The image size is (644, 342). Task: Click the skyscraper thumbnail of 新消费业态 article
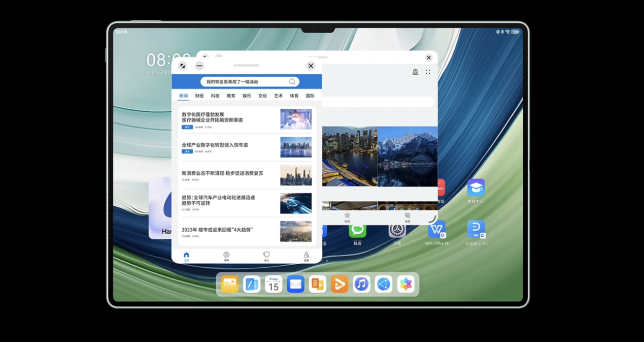click(296, 175)
